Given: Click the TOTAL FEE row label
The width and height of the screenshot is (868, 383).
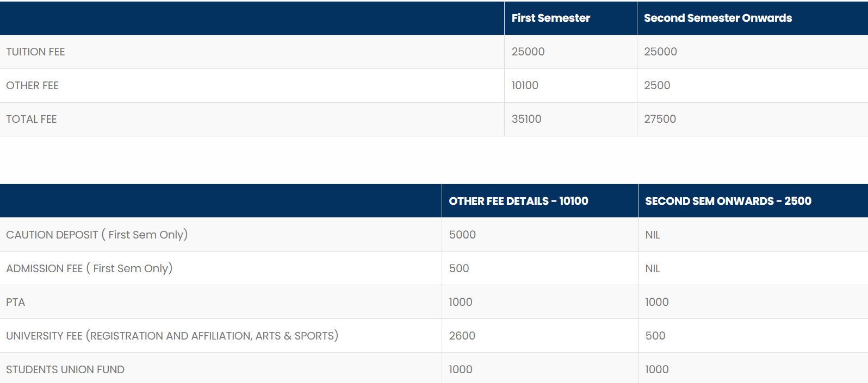Looking at the screenshot, I should tap(31, 119).
